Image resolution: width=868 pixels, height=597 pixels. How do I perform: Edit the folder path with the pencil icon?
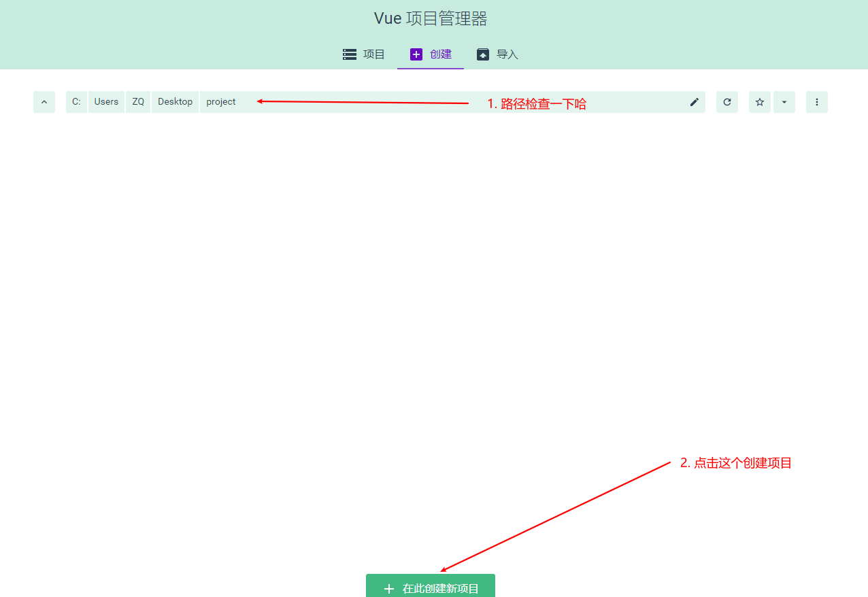point(695,102)
